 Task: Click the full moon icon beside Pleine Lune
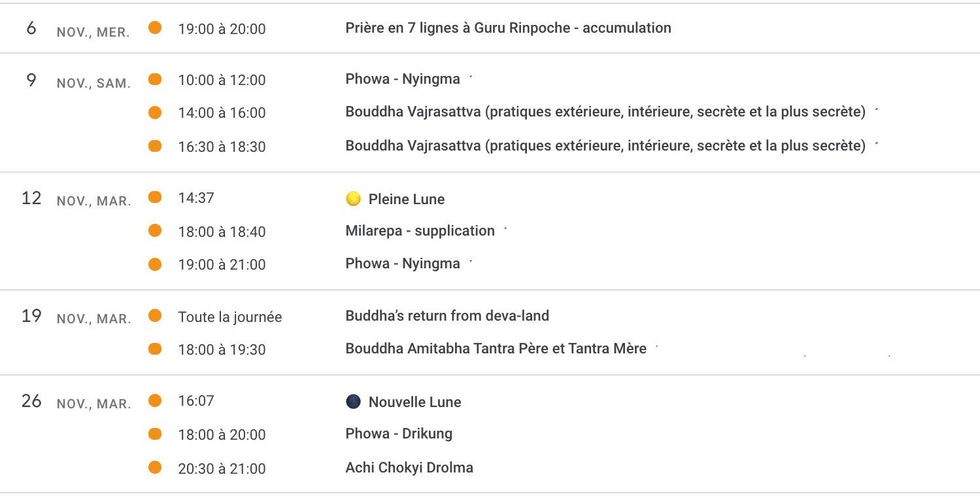click(353, 199)
